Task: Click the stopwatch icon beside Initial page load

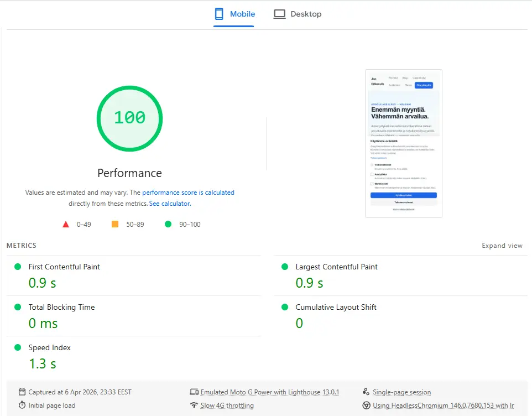Action: [22, 405]
